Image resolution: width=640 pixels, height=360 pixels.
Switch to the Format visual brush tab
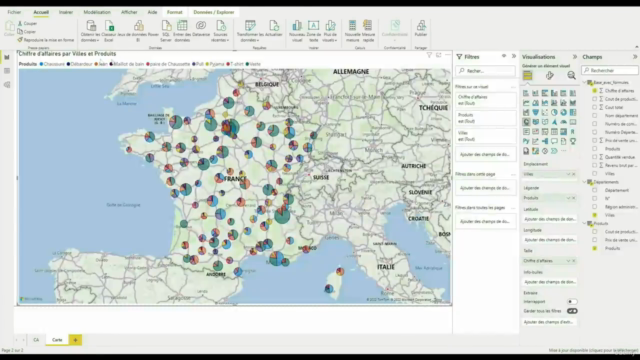(549, 76)
